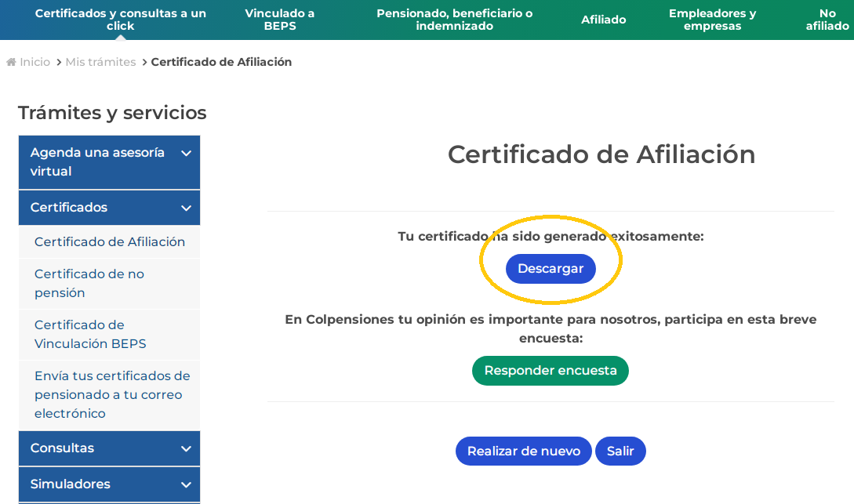
Task: Open Certificado de Afiliación sidebar link
Action: (x=110, y=242)
